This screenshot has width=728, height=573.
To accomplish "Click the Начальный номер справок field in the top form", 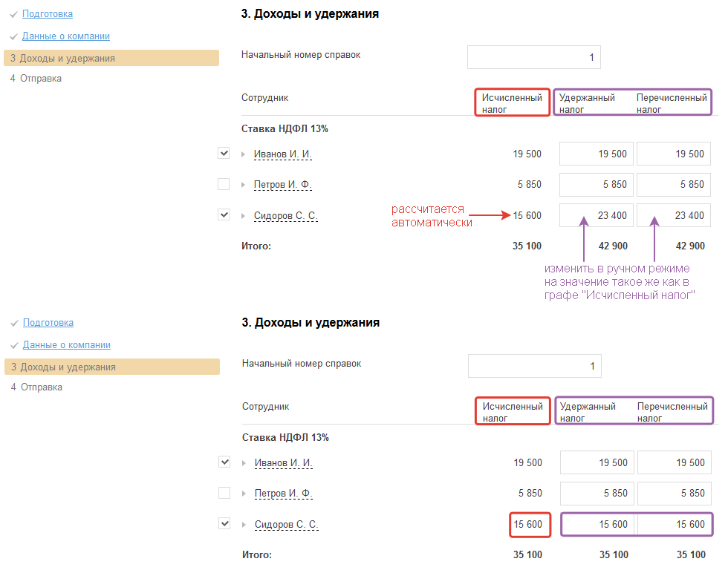I will 533,57.
